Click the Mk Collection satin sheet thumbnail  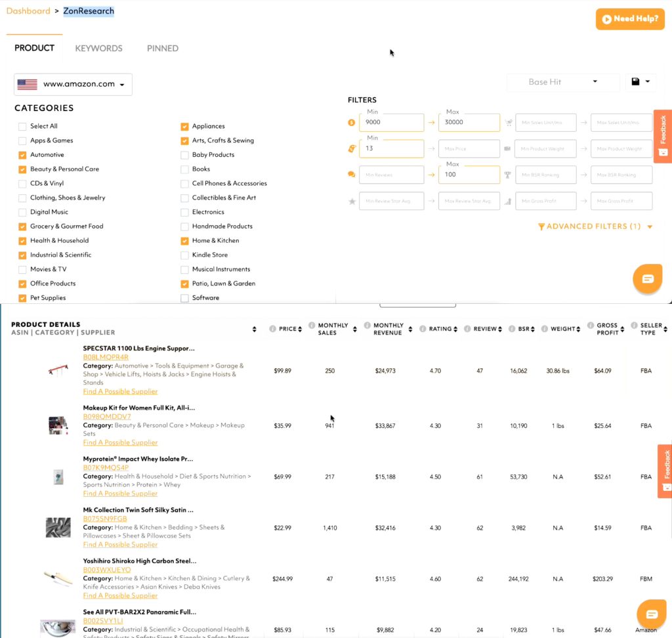[58, 527]
